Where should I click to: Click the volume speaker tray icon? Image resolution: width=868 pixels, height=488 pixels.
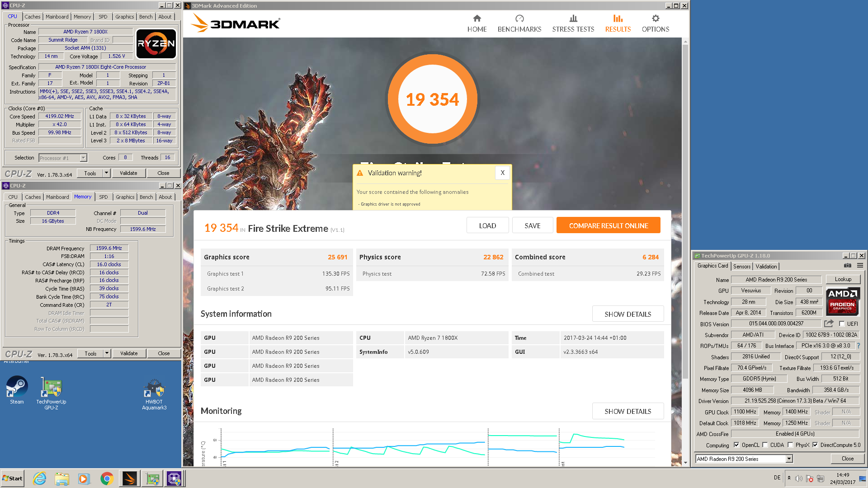799,479
